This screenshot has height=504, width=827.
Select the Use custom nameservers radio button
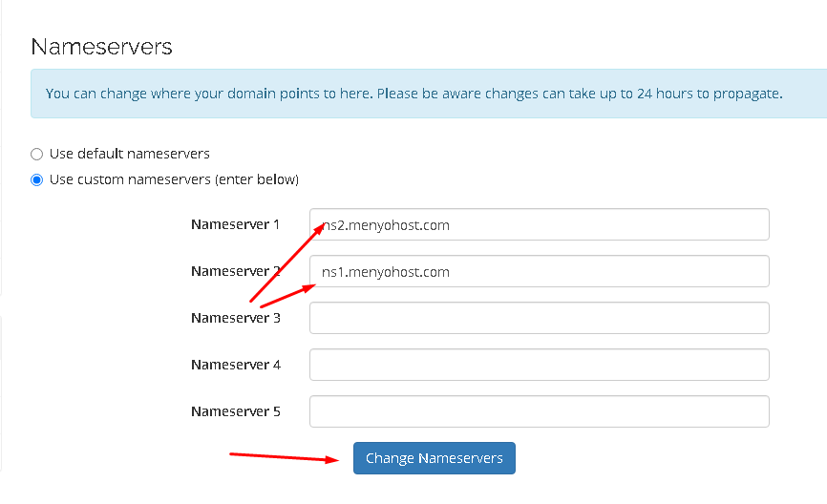(x=36, y=179)
